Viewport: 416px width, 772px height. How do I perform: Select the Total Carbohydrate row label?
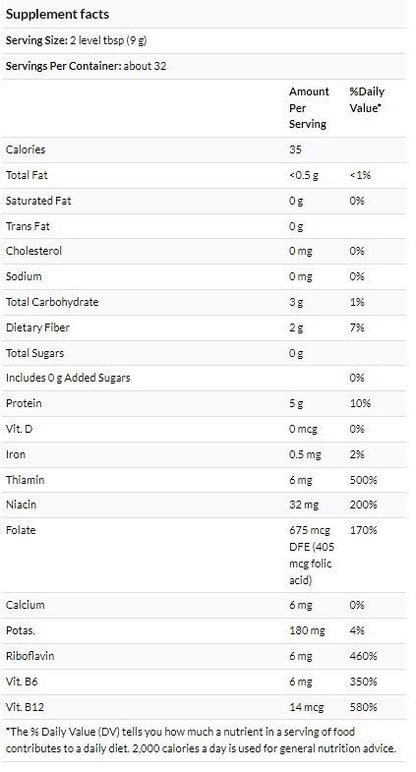tap(52, 302)
